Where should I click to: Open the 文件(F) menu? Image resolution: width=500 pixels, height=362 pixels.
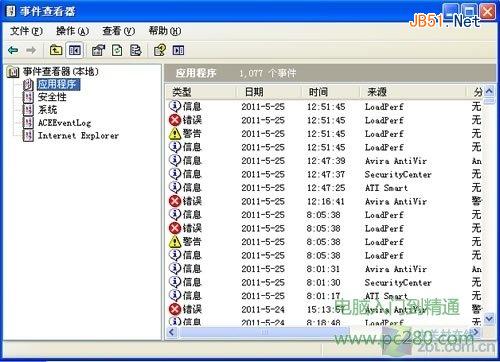tap(26, 31)
